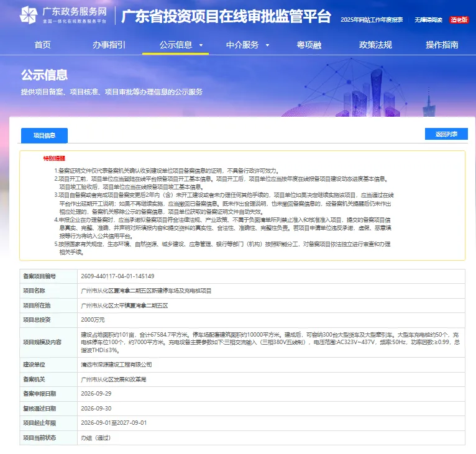
Task: Click the banner subtitle 提供项目备案、项目核准…公示服务
Action: point(112,92)
